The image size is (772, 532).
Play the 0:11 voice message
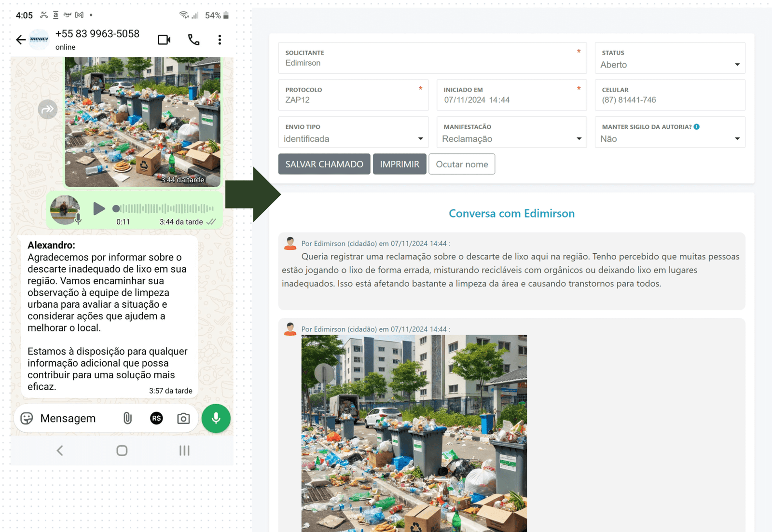point(99,208)
